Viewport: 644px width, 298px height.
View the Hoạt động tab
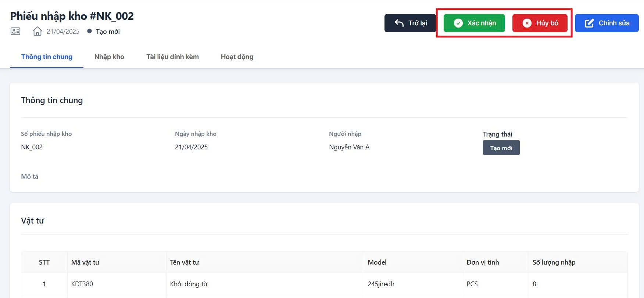[237, 57]
